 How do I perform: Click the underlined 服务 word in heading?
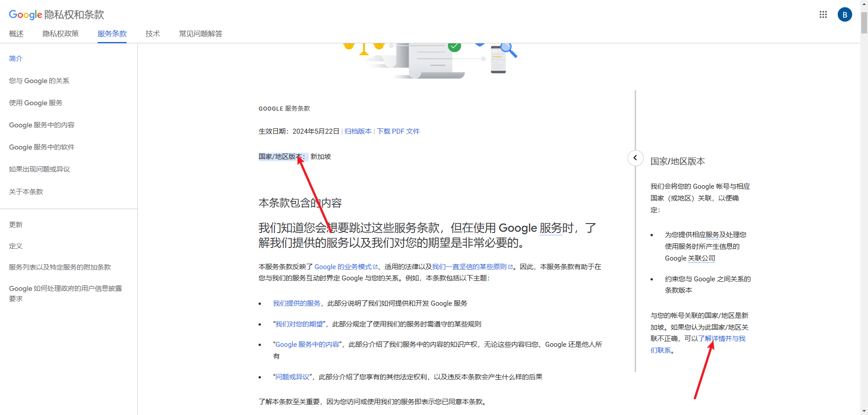(x=551, y=228)
